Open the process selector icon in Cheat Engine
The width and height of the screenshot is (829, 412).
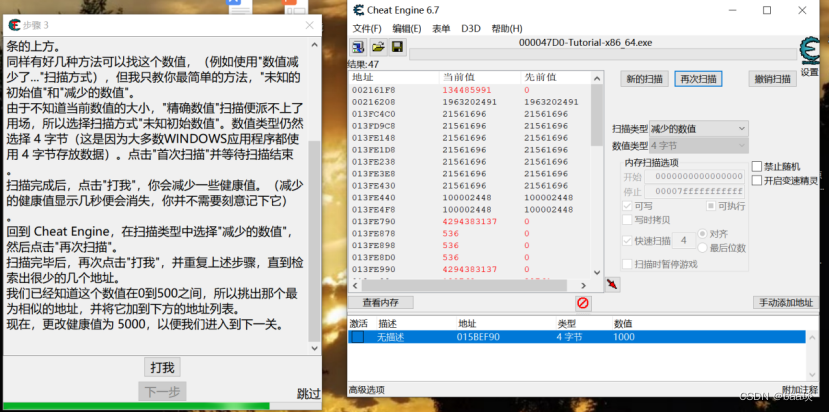tap(359, 47)
